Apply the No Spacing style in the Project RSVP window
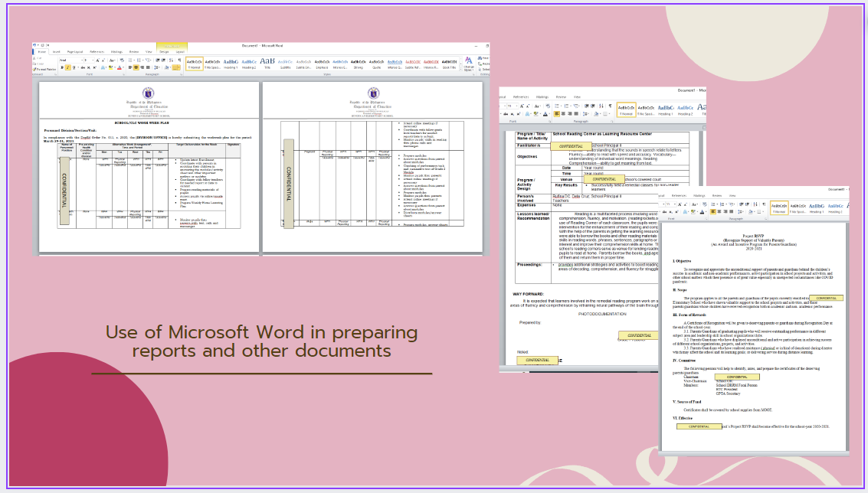Image resolution: width=868 pixels, height=493 pixels. [x=798, y=208]
